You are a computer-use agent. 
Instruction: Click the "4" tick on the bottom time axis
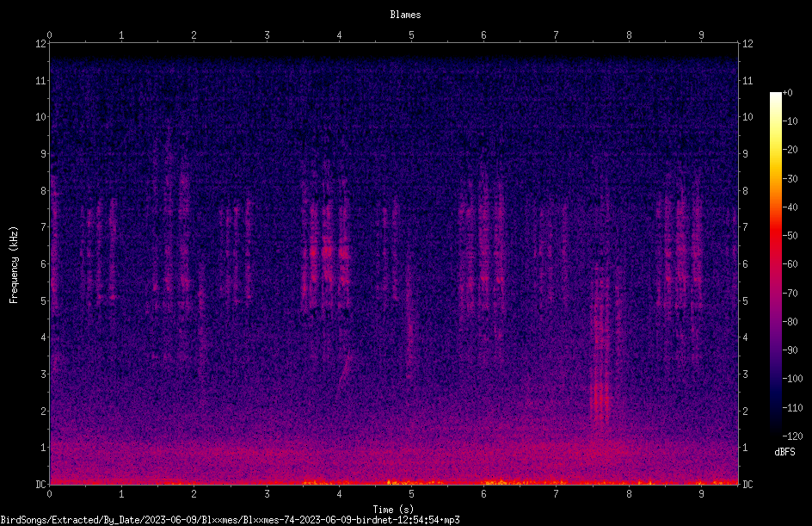pyautogui.click(x=339, y=494)
